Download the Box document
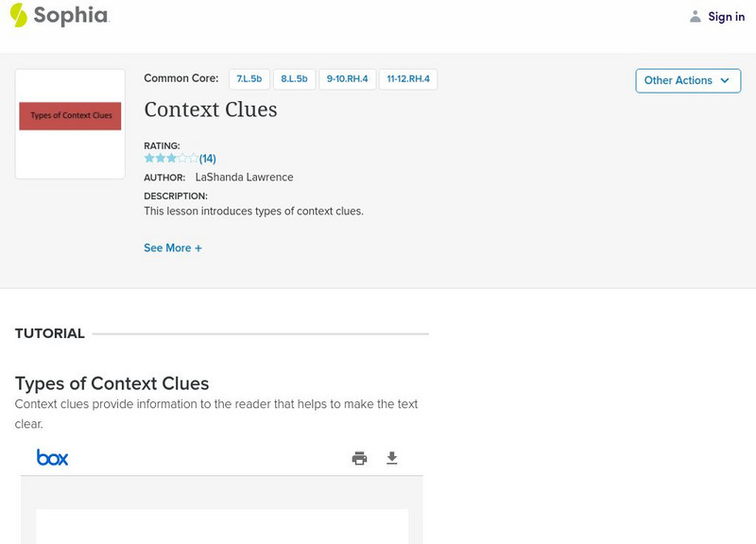The image size is (756, 544). click(392, 458)
